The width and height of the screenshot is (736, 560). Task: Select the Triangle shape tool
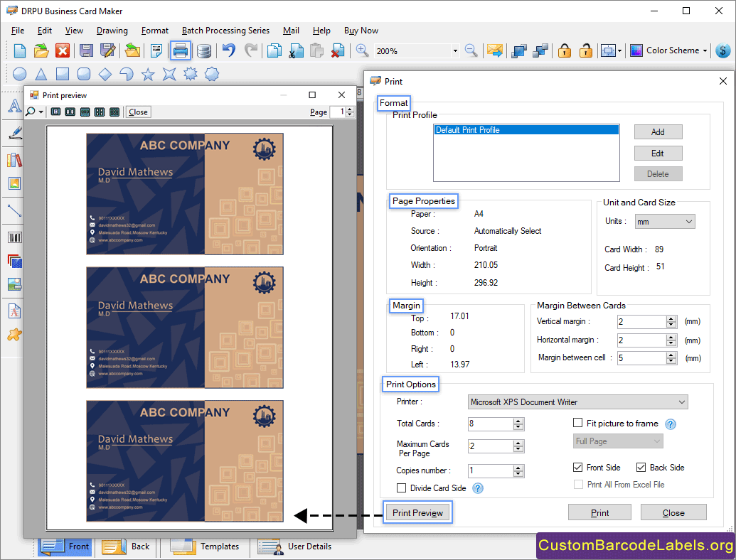coord(41,74)
